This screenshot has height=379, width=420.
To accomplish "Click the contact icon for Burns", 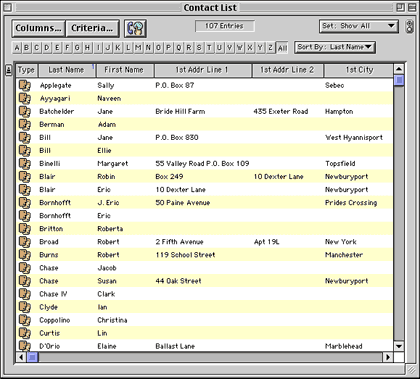I will coord(25,255).
